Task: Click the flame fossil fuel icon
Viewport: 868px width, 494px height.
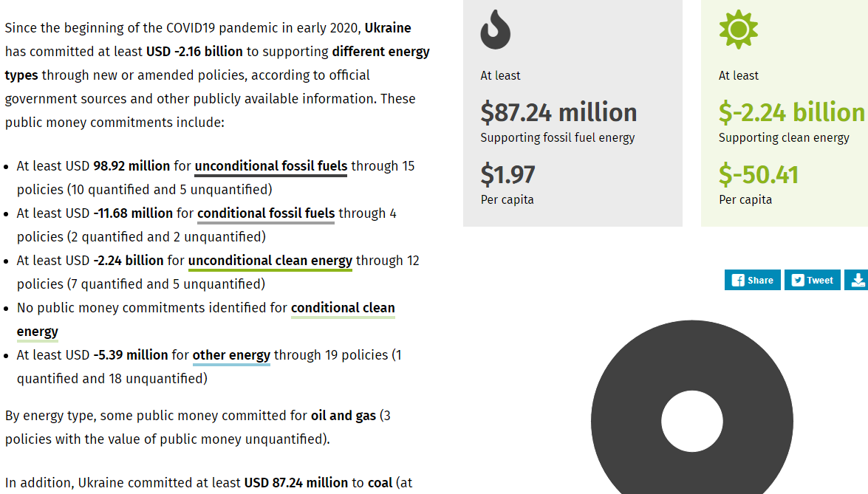Action: [x=495, y=30]
